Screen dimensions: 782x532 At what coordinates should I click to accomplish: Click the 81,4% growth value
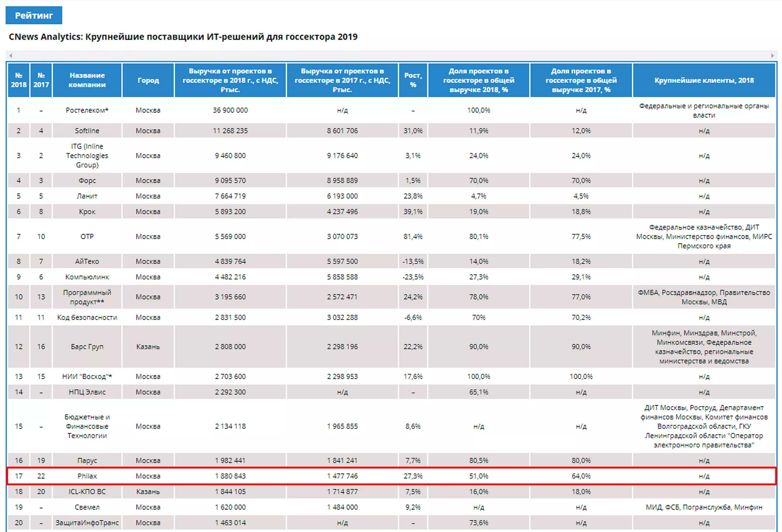click(x=413, y=236)
